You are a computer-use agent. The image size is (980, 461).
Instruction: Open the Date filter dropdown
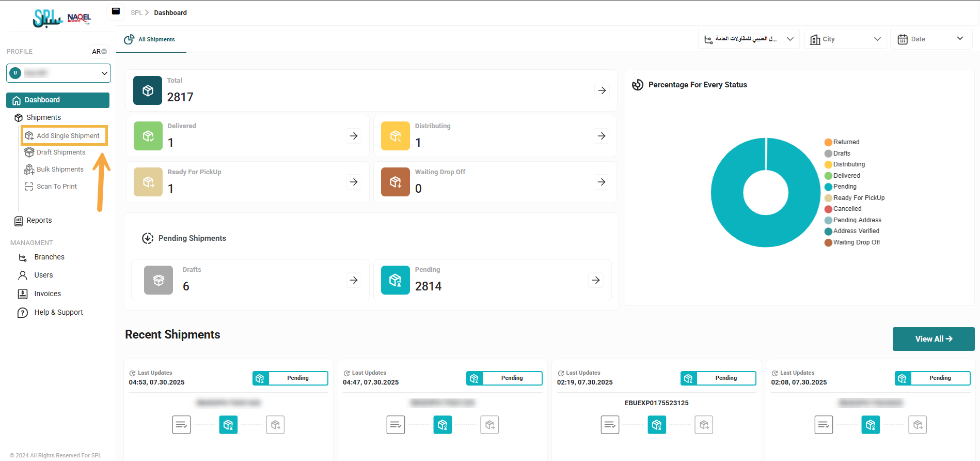click(x=930, y=39)
